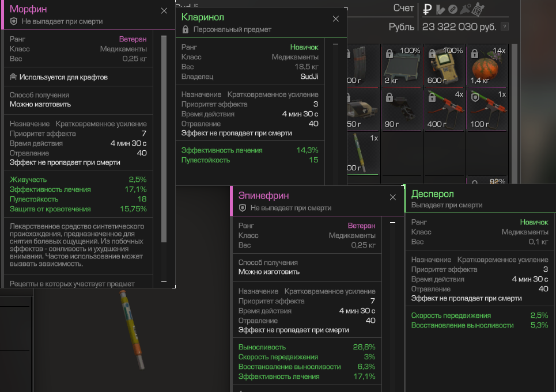The height and width of the screenshot is (392, 556).
Task: Close the Кларинол item window
Action: tap(336, 18)
